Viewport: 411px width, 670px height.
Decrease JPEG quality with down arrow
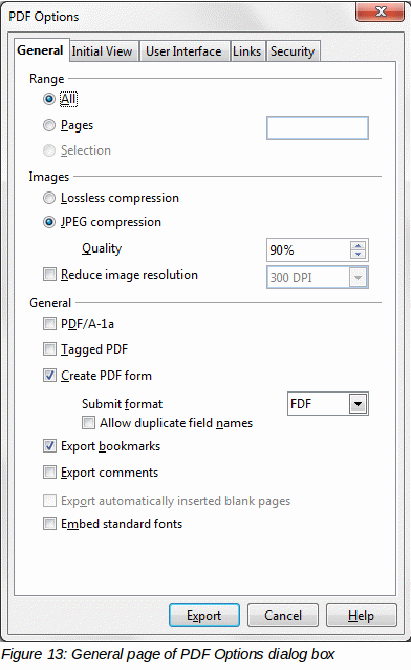click(358, 254)
